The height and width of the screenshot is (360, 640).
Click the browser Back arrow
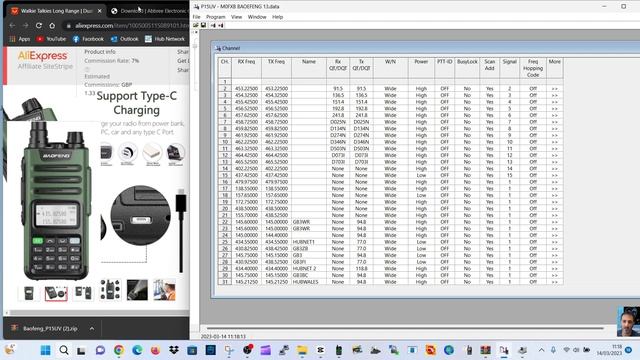[12, 25]
